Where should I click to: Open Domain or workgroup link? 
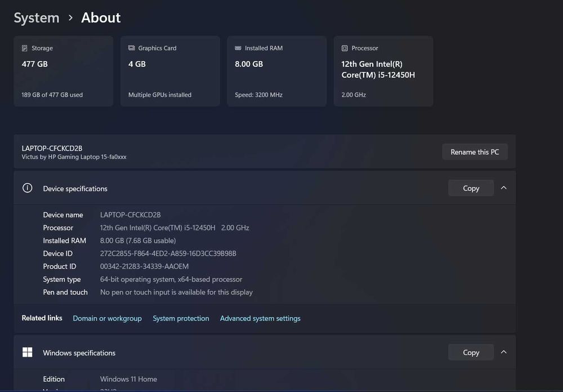(107, 318)
